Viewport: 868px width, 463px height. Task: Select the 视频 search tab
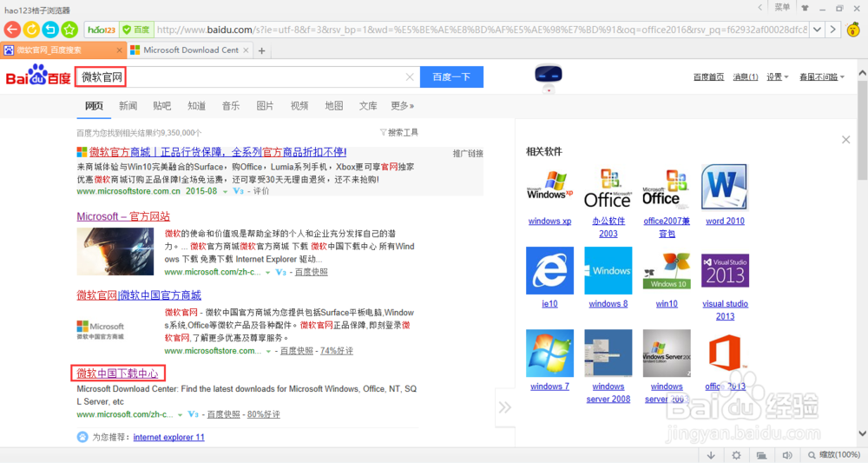click(x=299, y=106)
